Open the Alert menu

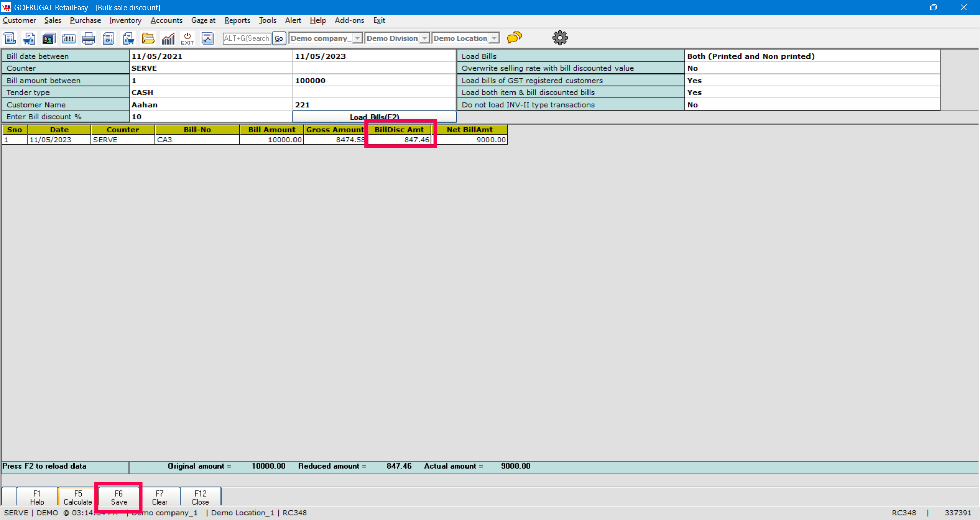click(x=293, y=20)
